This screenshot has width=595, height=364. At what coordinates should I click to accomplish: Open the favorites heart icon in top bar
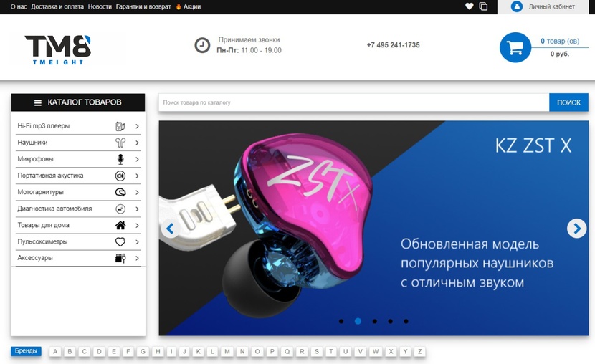point(470,6)
